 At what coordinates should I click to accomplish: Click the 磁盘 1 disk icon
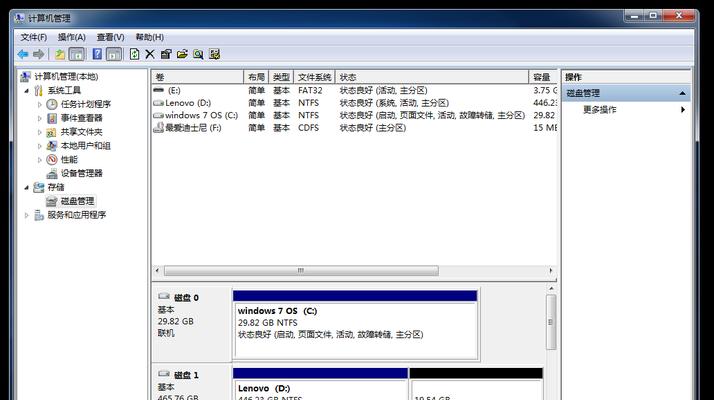164,374
